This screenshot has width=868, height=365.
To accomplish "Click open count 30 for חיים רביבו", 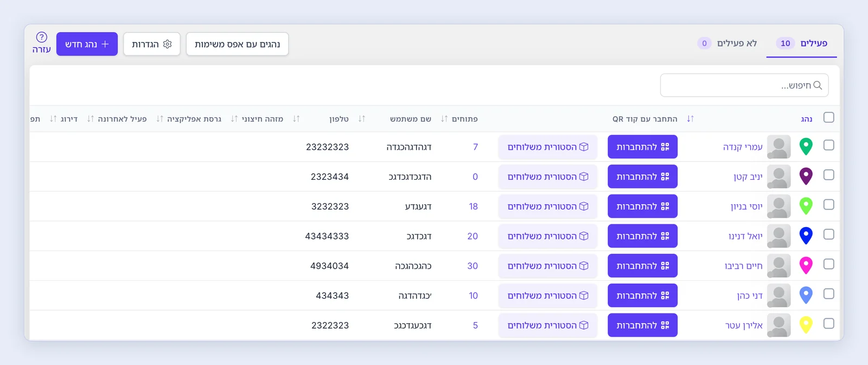I will (x=473, y=266).
